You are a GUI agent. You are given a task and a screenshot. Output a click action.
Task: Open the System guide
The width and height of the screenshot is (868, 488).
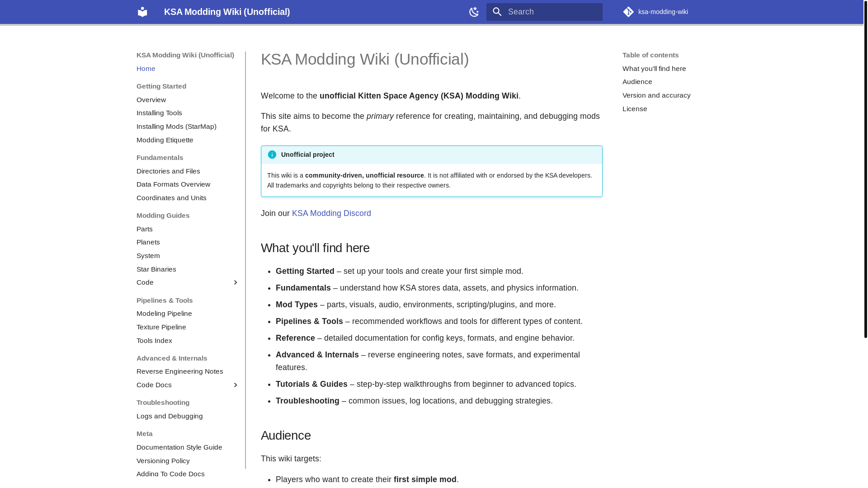pos(148,256)
